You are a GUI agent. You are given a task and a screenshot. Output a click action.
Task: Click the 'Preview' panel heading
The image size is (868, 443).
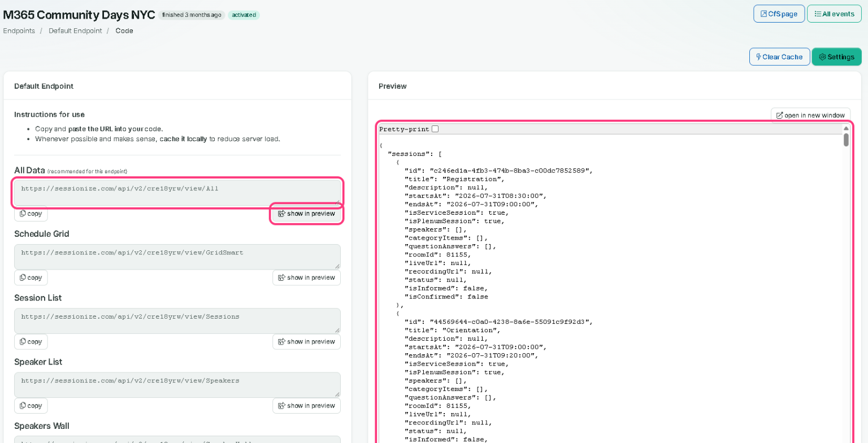pos(392,86)
